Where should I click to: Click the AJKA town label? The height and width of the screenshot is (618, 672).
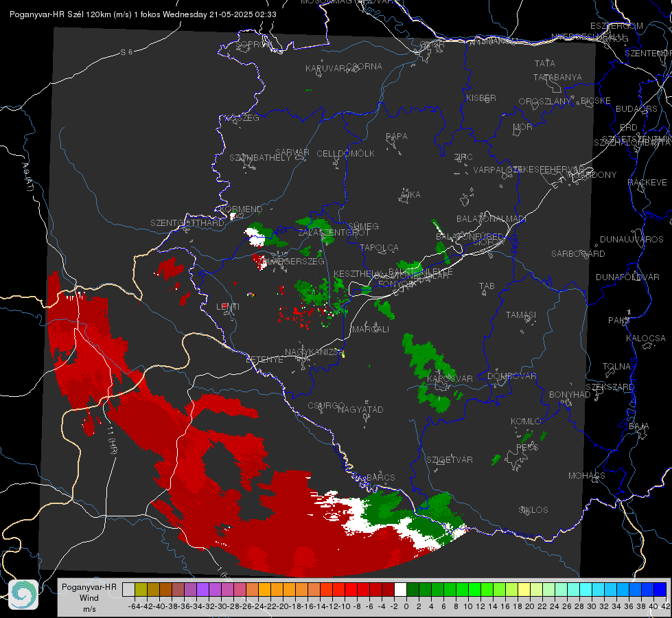click(x=410, y=195)
